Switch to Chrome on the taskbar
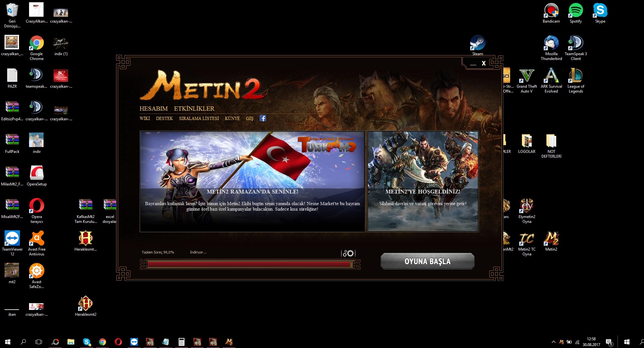Viewport: 644px width, 348px height. pyautogui.click(x=102, y=342)
